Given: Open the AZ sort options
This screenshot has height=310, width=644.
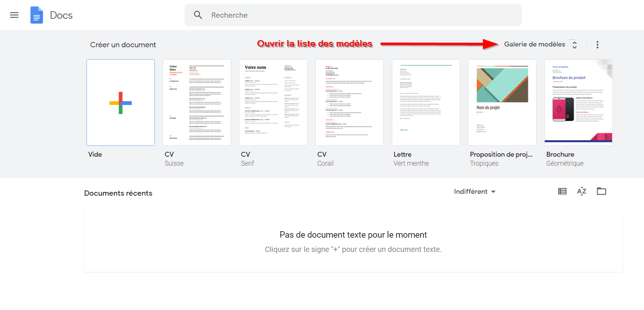Looking at the screenshot, I should pyautogui.click(x=581, y=191).
